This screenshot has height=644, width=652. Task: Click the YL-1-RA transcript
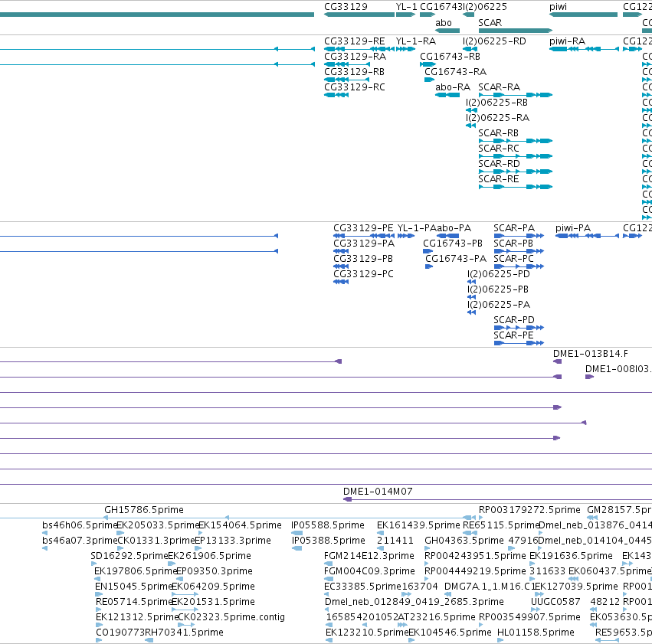405,49
